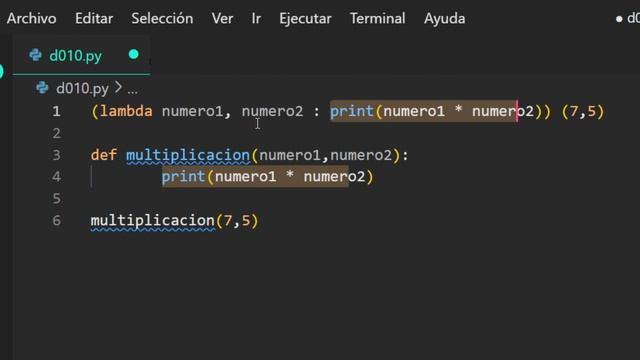Click numero1 parameter after lambda on line 1
Image resolution: width=640 pixels, height=360 pixels.
click(193, 111)
